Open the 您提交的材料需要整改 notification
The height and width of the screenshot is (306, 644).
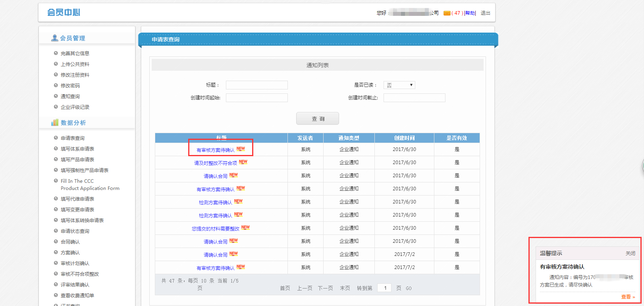[x=216, y=229]
